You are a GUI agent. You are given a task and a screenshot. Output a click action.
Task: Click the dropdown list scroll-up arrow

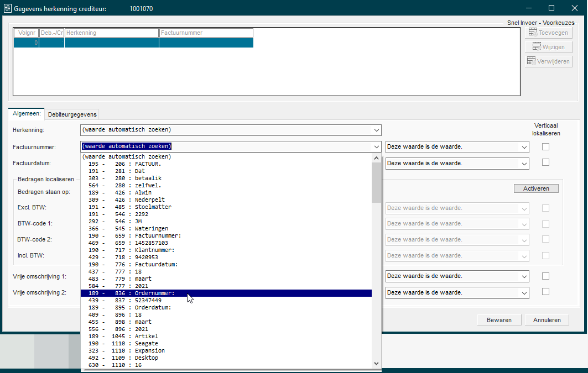(377, 158)
